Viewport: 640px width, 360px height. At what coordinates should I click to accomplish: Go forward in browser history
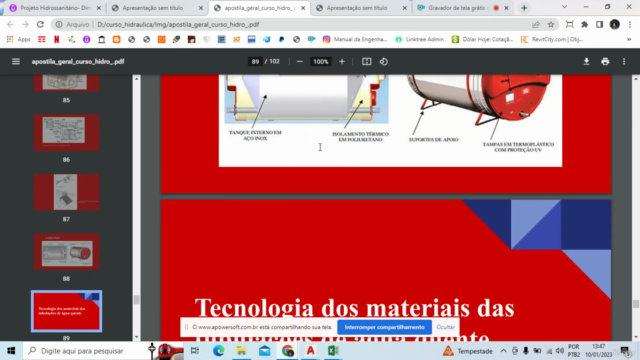coord(25,24)
